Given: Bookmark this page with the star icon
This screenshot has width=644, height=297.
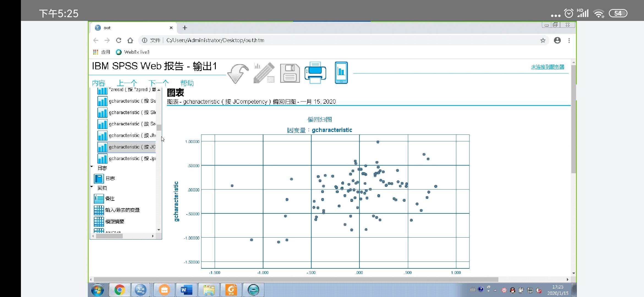Looking at the screenshot, I should [543, 40].
